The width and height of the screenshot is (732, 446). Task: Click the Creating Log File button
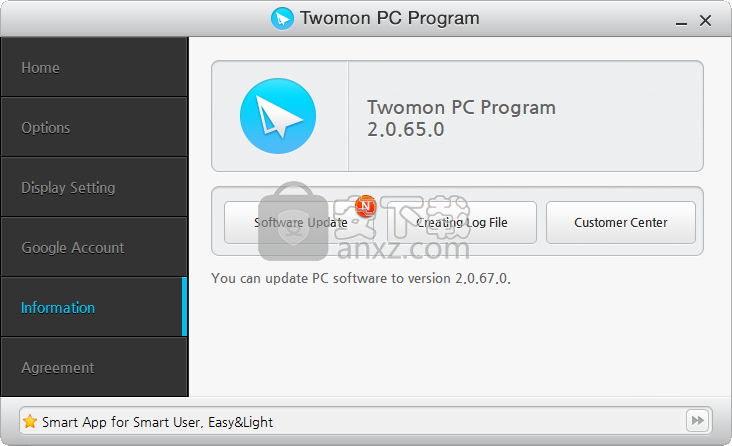[462, 222]
